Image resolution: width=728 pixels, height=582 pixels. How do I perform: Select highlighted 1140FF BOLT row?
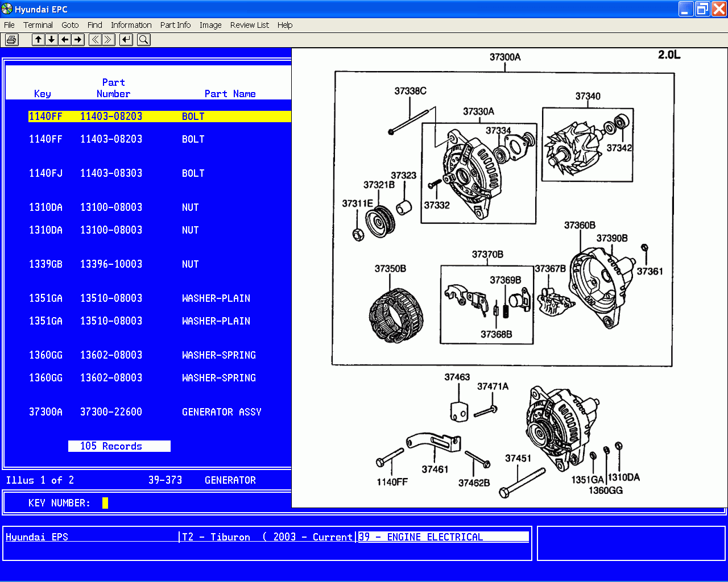click(x=160, y=117)
